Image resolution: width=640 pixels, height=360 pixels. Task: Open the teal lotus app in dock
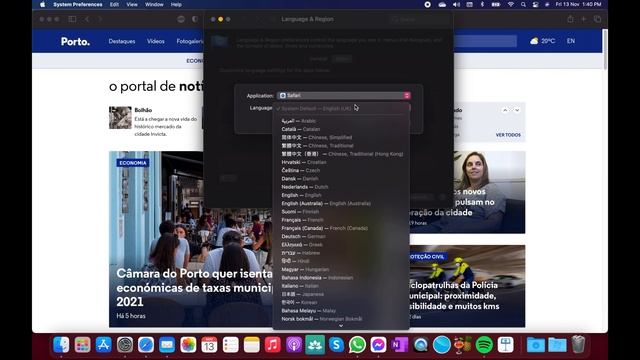click(x=315, y=345)
